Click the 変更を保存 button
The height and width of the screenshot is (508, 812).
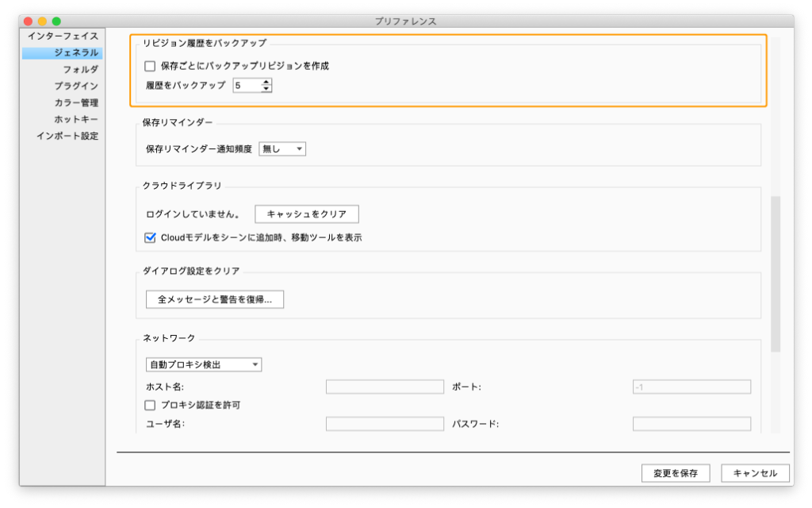pyautogui.click(x=676, y=473)
